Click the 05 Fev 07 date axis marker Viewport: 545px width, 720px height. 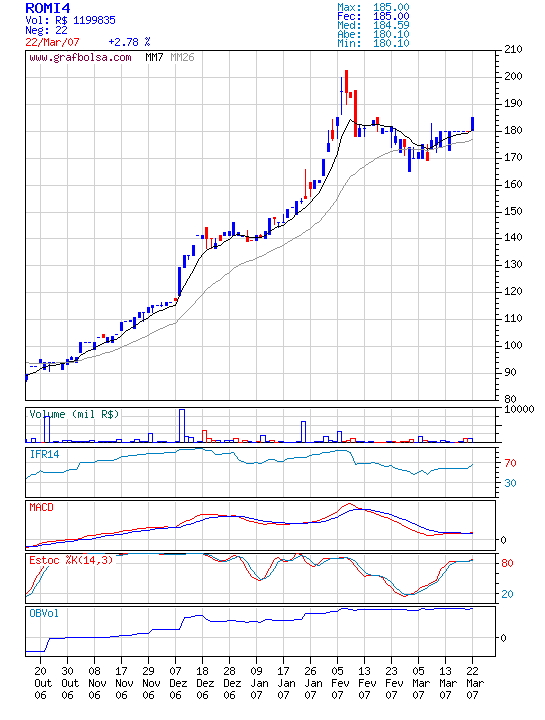click(337, 683)
